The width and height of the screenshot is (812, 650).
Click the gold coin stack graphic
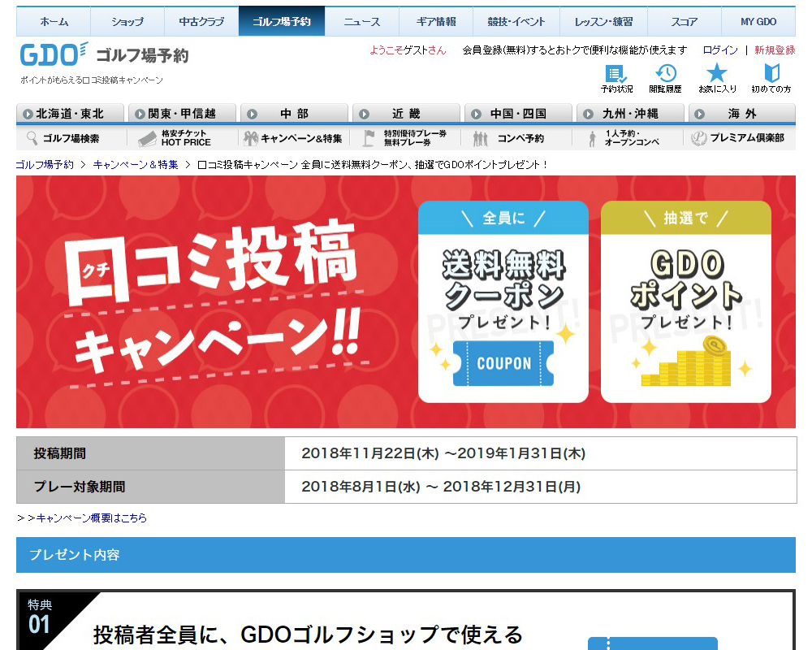click(x=686, y=362)
